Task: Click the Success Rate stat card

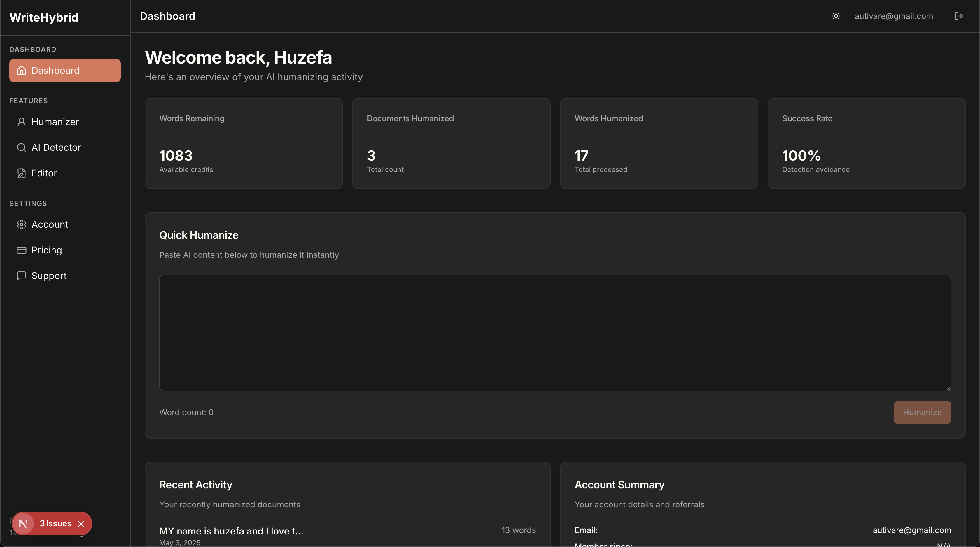Action: coord(866,143)
